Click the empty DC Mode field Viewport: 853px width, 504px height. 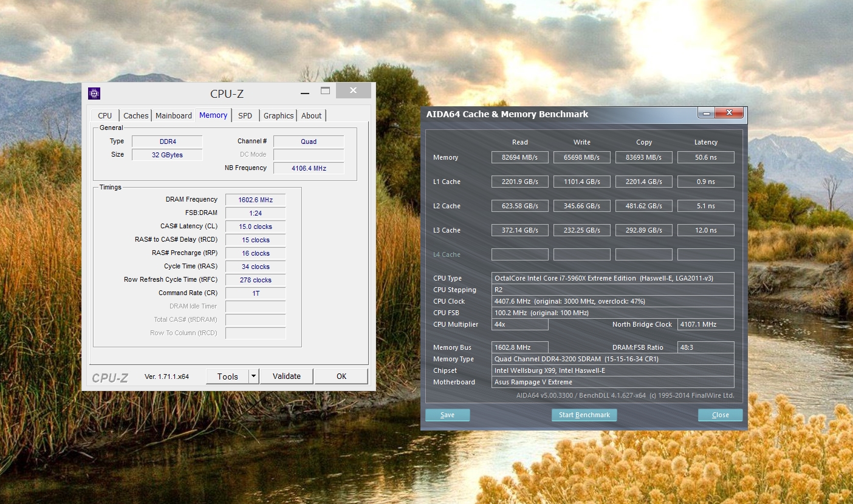[309, 155]
